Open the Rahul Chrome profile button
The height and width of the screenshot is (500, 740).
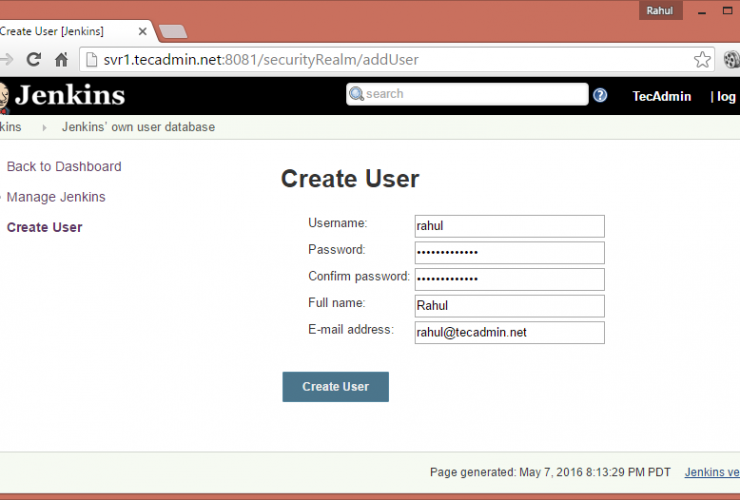click(660, 10)
